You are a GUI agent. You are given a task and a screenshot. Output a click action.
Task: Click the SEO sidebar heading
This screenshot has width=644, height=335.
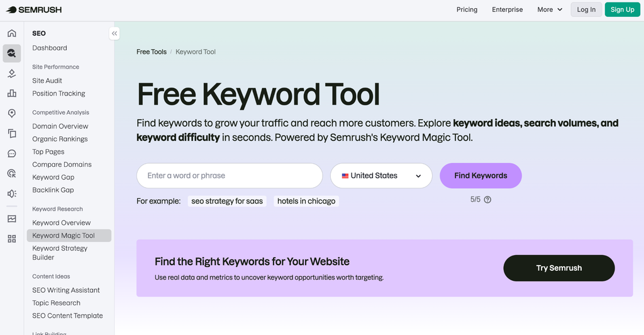39,33
